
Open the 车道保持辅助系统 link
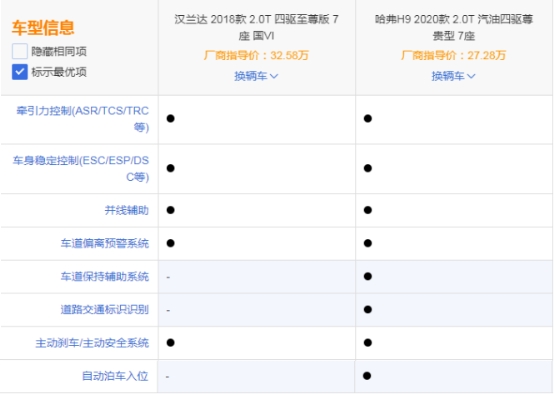(x=105, y=276)
